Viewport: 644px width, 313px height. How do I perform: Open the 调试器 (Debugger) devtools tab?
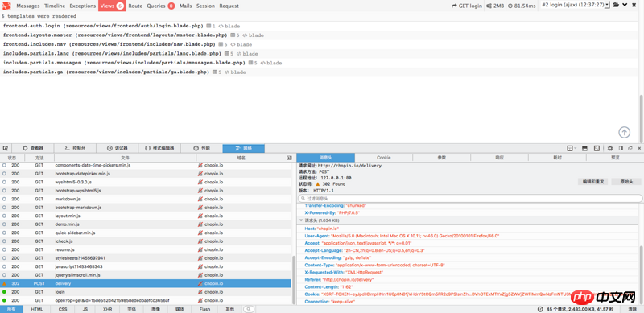pyautogui.click(x=118, y=148)
